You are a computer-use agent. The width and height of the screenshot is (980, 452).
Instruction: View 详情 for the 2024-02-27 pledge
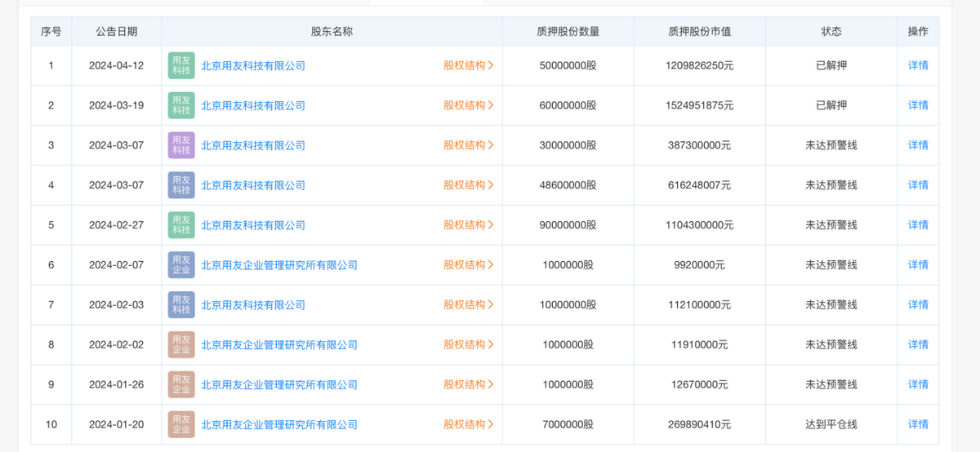pos(918,225)
